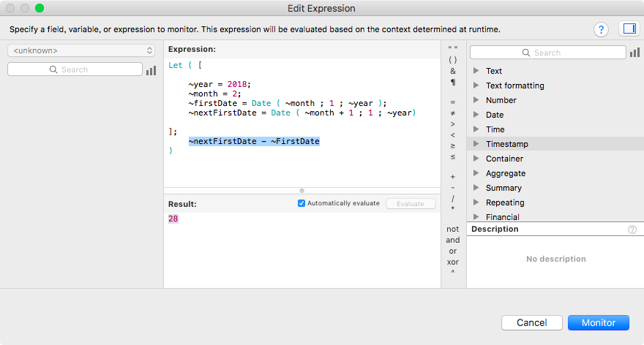Uncheck Automatically evaluate checkbox

click(302, 203)
